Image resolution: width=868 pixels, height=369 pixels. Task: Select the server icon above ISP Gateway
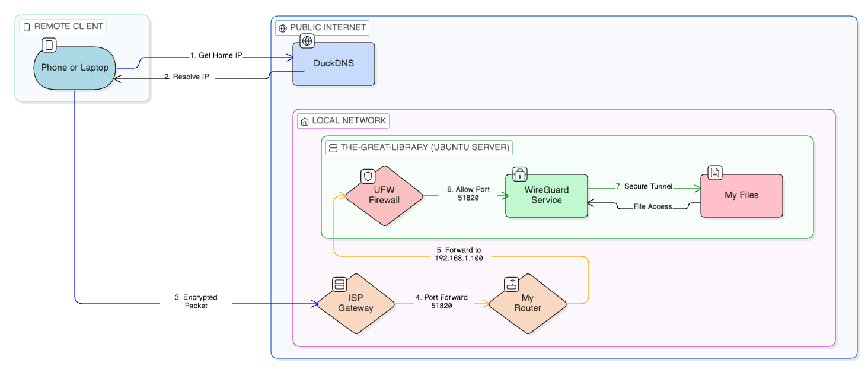338,285
